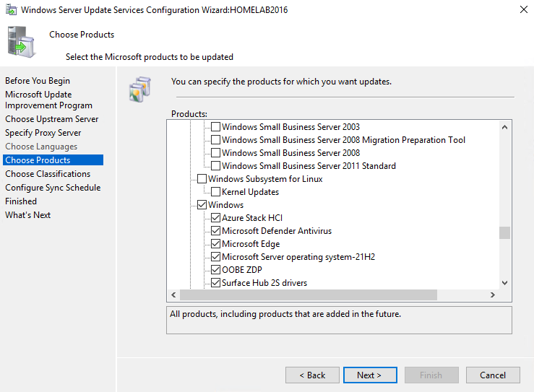534x392 pixels.
Task: Check Small Business Server 2008 Migration Preparation Tool
Action: pos(215,140)
